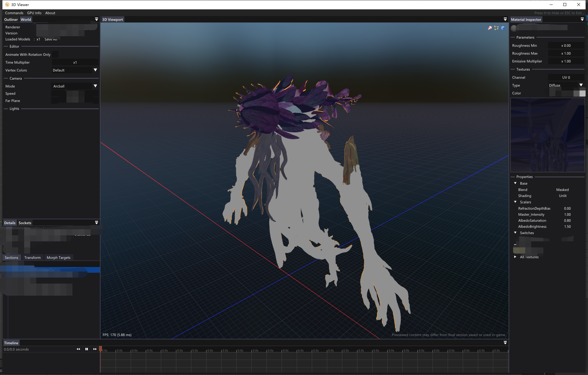
Task: Expand the All Textures group
Action: (x=515, y=257)
